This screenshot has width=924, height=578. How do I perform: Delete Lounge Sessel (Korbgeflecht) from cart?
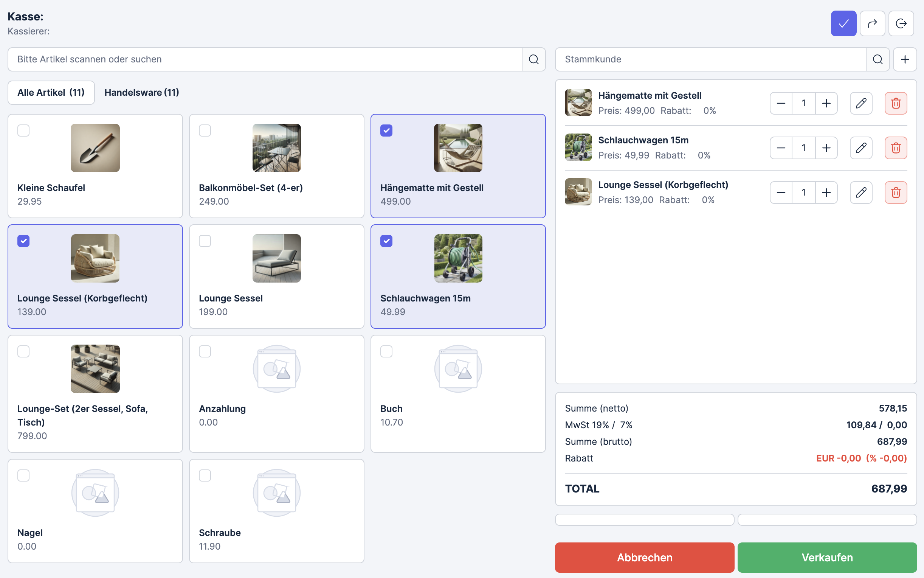click(895, 193)
